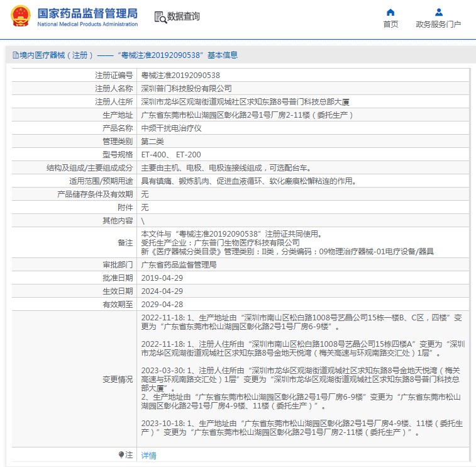Click the 注册证编号 label
The image size is (476, 467).
point(114,76)
